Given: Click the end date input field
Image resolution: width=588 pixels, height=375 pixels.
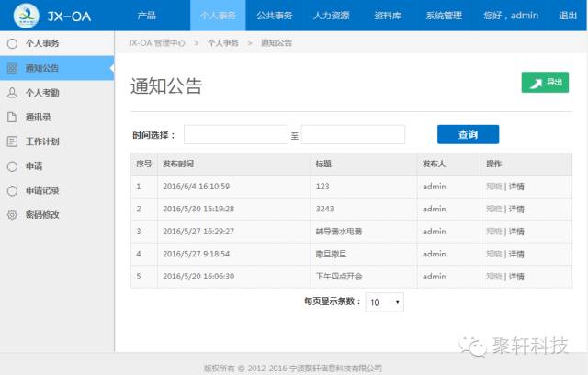Looking at the screenshot, I should coord(353,135).
